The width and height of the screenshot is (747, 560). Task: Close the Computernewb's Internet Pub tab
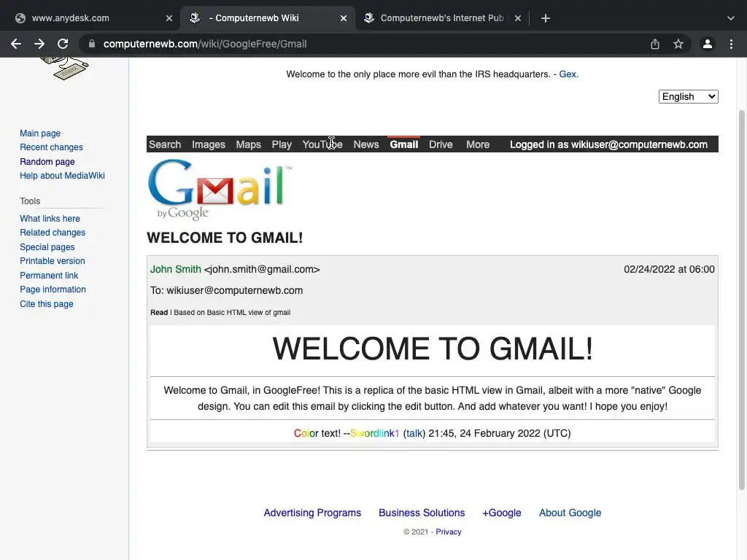(518, 18)
